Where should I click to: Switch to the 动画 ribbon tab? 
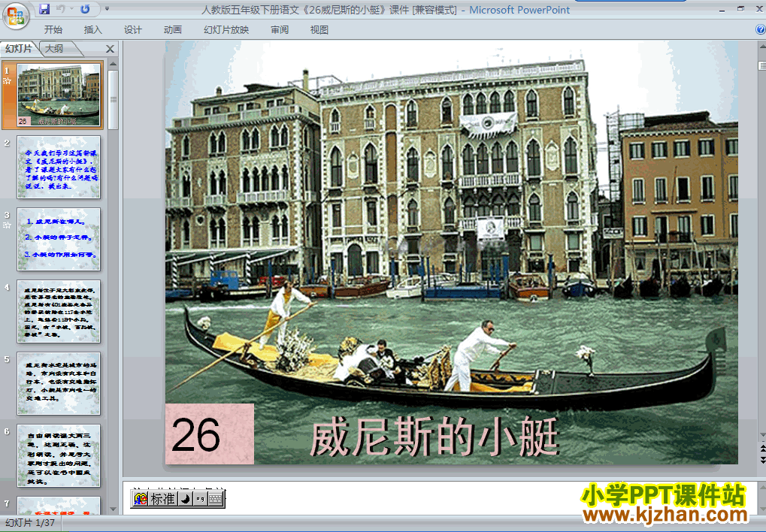[x=172, y=30]
